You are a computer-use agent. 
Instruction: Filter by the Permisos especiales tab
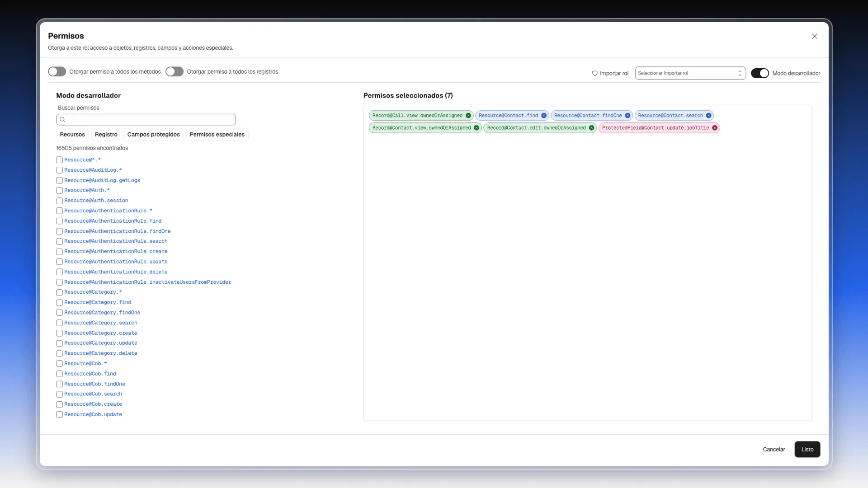tap(217, 135)
